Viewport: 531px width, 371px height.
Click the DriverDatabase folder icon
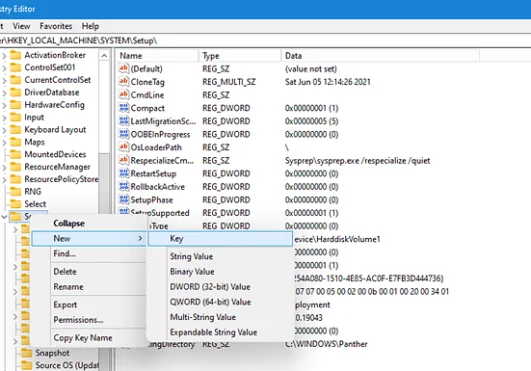click(x=16, y=92)
